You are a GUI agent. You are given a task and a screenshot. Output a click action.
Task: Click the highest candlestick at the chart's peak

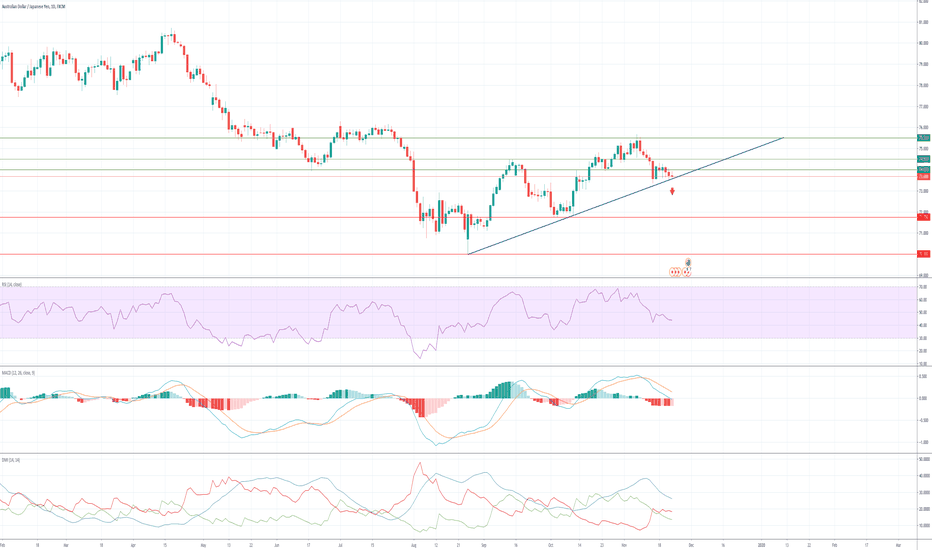167,38
